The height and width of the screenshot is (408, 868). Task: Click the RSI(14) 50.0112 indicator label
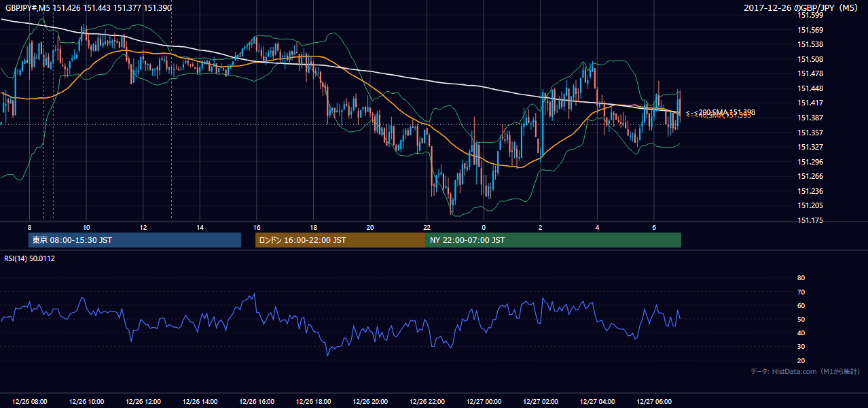[x=30, y=258]
